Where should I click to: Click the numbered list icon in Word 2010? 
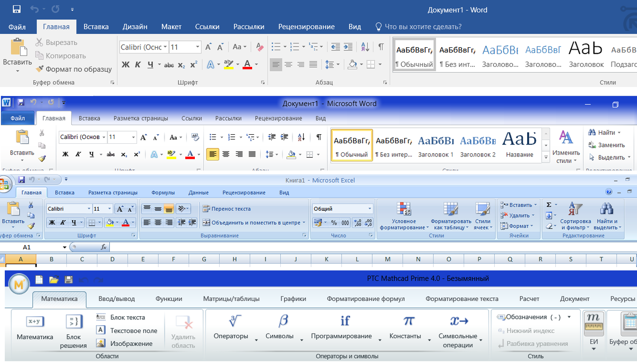pyautogui.click(x=231, y=137)
